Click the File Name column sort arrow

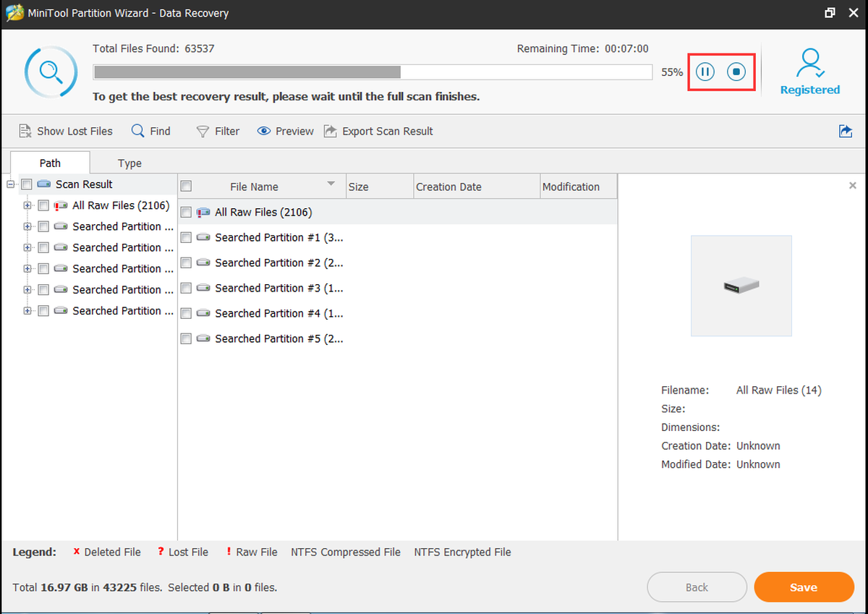coord(331,184)
